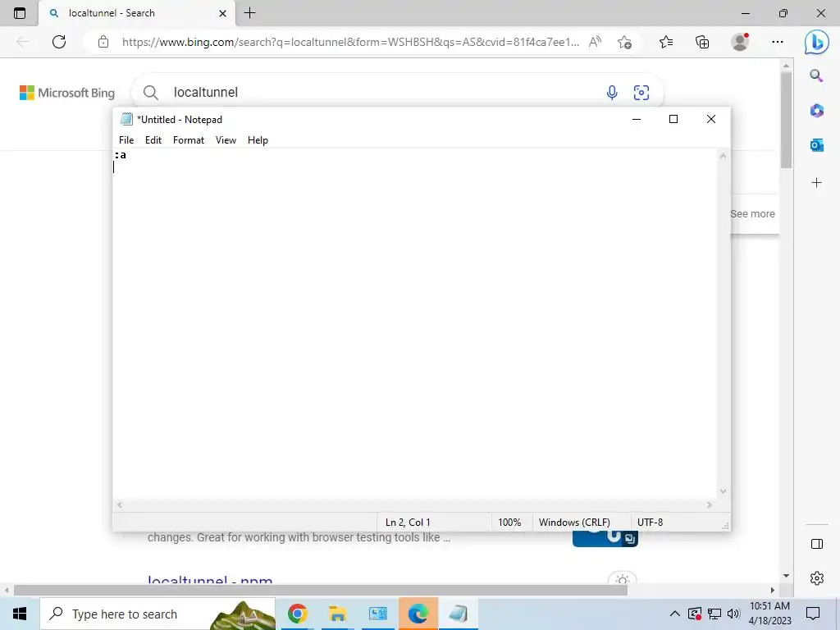Click Notepad vertical scrollbar down arrow
The width and height of the screenshot is (840, 630).
coord(724,491)
